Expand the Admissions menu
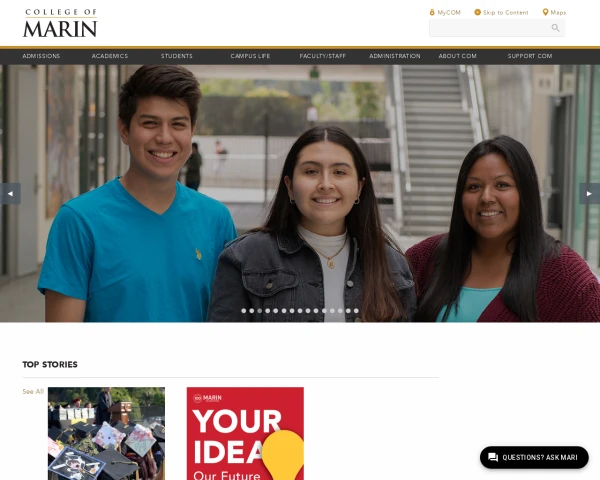Screen dimensions: 600x480 (x=41, y=56)
